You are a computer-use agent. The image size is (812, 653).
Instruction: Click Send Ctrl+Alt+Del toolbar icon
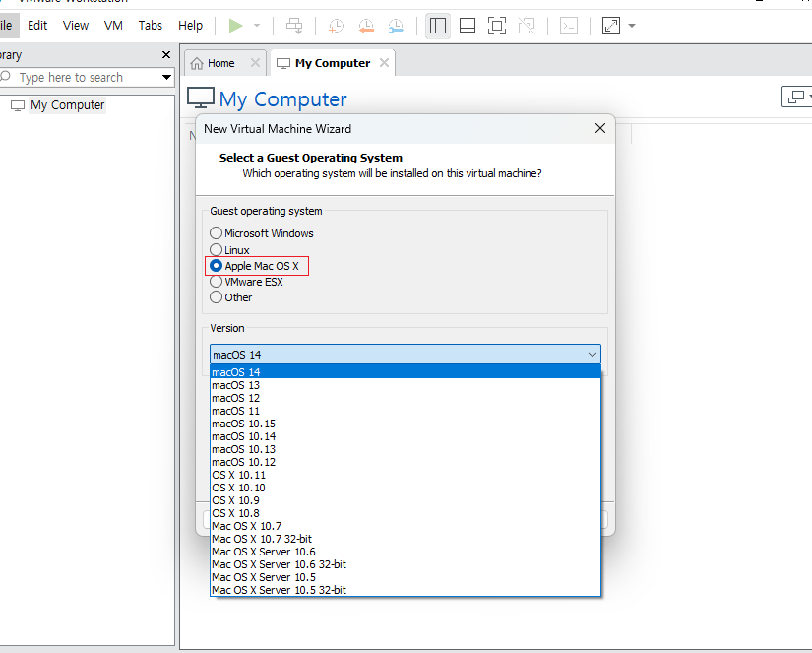pyautogui.click(x=294, y=26)
